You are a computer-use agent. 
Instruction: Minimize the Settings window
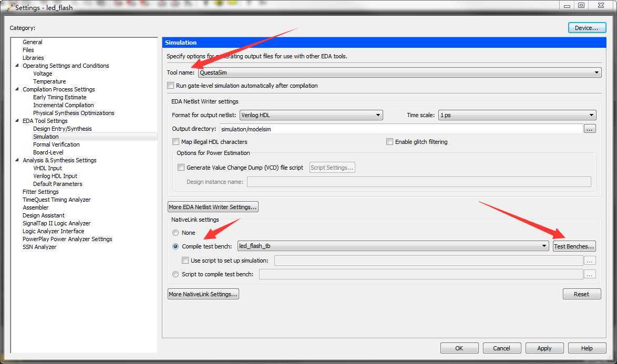coord(567,5)
